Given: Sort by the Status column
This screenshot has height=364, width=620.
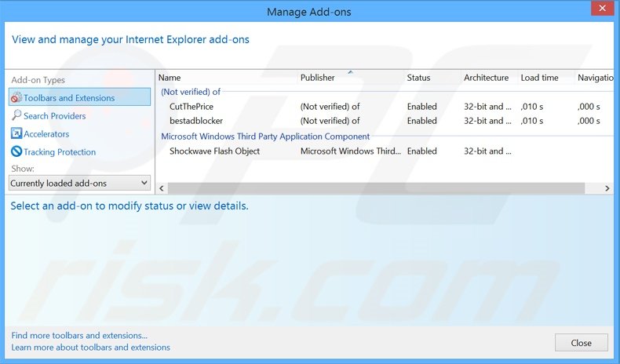Looking at the screenshot, I should 418,78.
